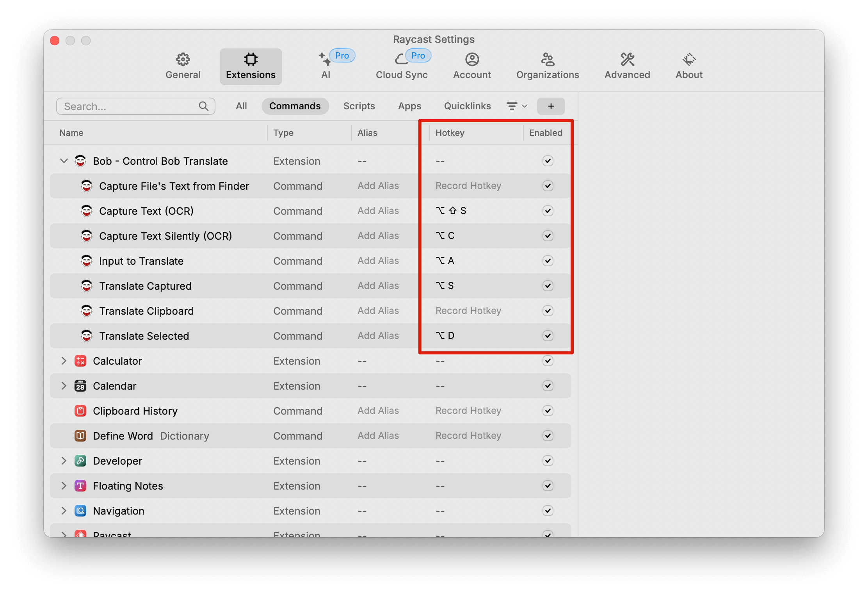This screenshot has height=595, width=868.
Task: Click icon beside Capture File's Text from Finder
Action: [87, 186]
